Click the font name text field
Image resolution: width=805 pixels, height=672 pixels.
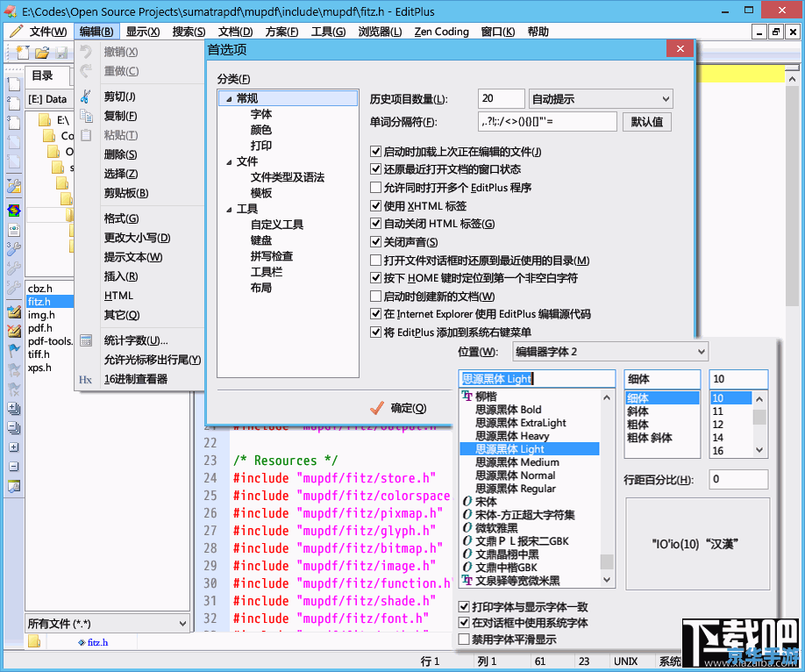[x=537, y=379]
